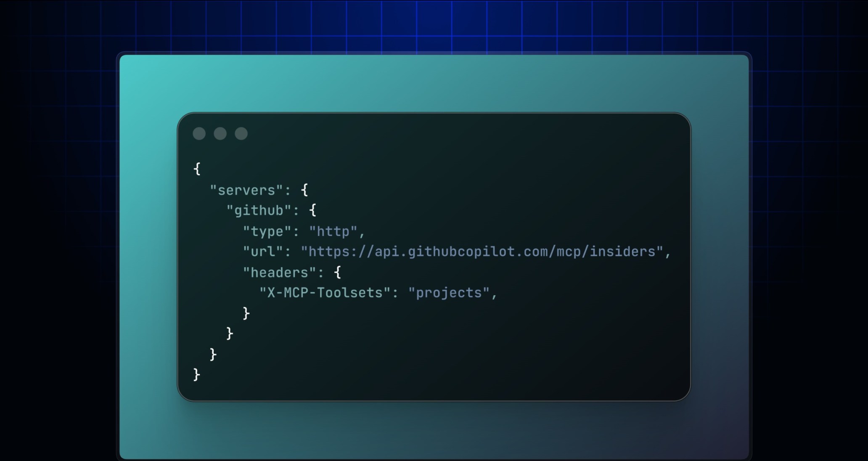Open the api.githubcopilot.com/mcp/insiders URL
This screenshot has width=868, height=461.
point(482,252)
